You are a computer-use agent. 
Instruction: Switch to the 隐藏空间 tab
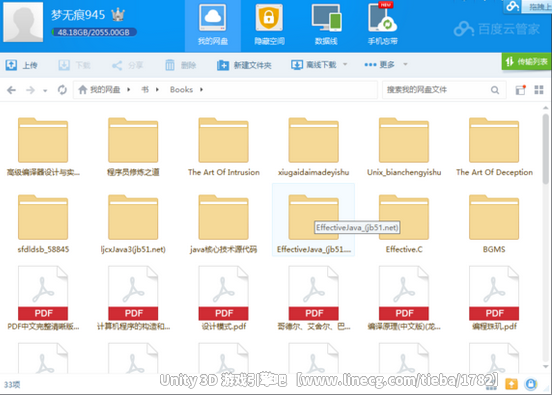[x=269, y=25]
